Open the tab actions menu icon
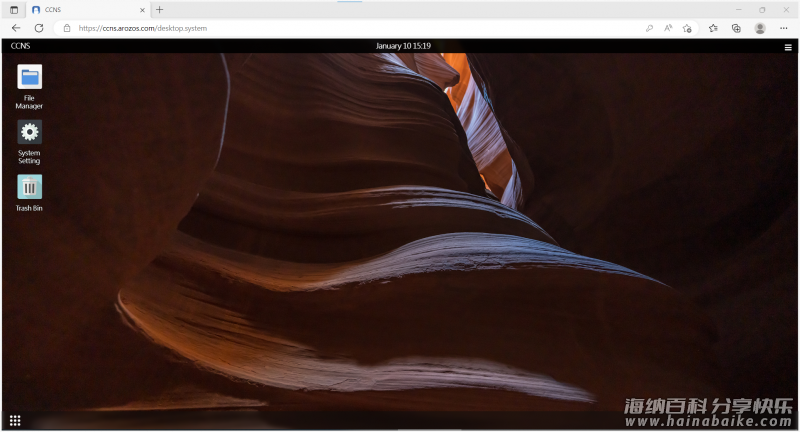This screenshot has width=800, height=432. tap(14, 10)
